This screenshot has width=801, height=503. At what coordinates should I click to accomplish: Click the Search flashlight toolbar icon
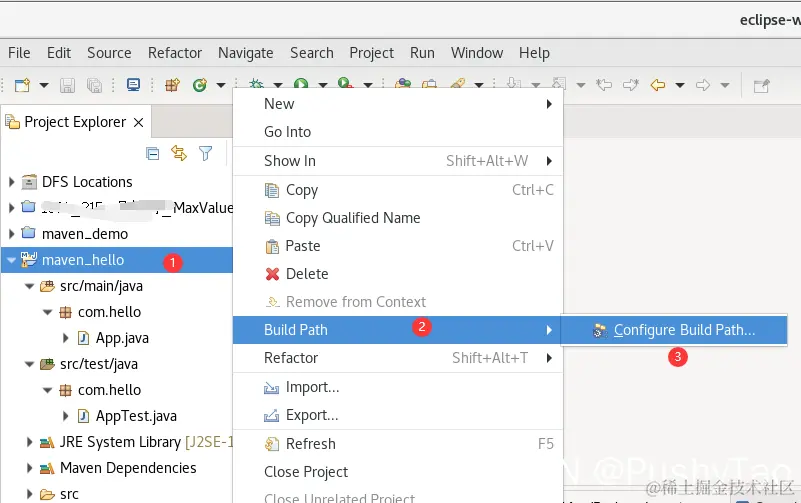pos(458,83)
